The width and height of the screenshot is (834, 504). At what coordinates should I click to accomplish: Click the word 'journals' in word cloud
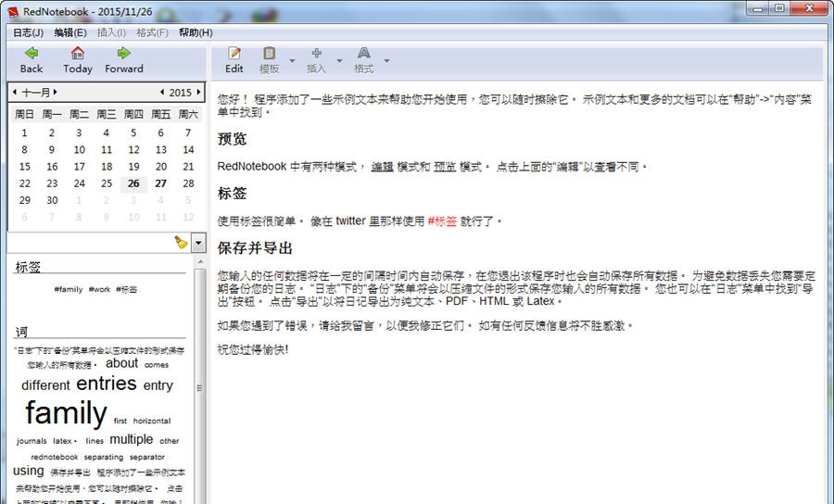pyautogui.click(x=32, y=441)
